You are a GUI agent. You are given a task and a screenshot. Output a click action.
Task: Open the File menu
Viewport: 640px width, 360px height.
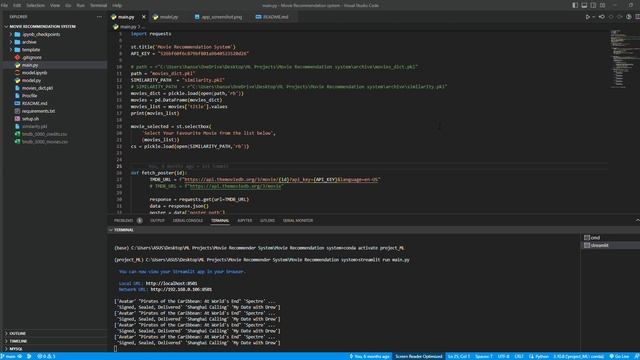(4, 5)
